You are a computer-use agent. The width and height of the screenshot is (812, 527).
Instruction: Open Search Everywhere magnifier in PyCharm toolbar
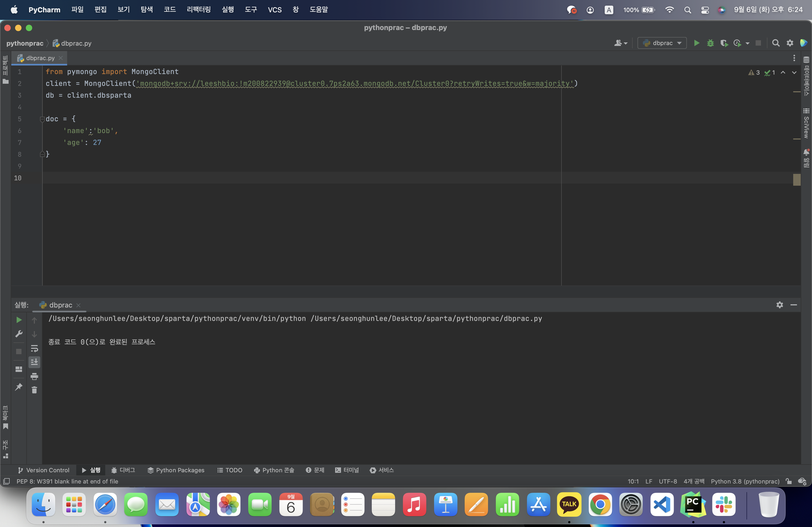tap(776, 43)
